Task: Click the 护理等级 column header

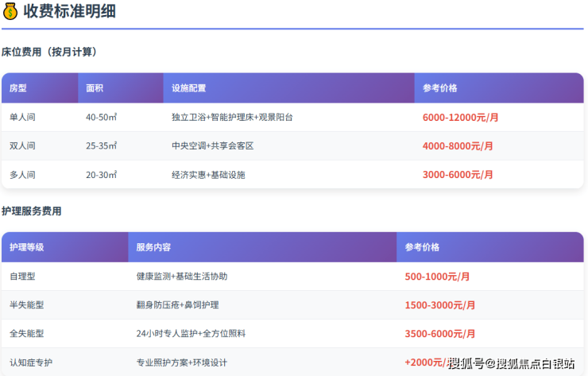Action: click(x=27, y=247)
